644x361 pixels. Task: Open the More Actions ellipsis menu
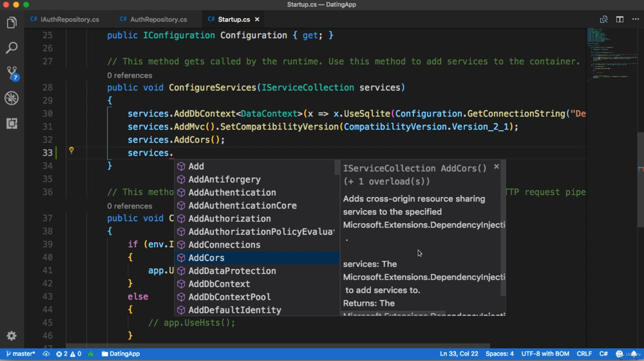(x=636, y=19)
